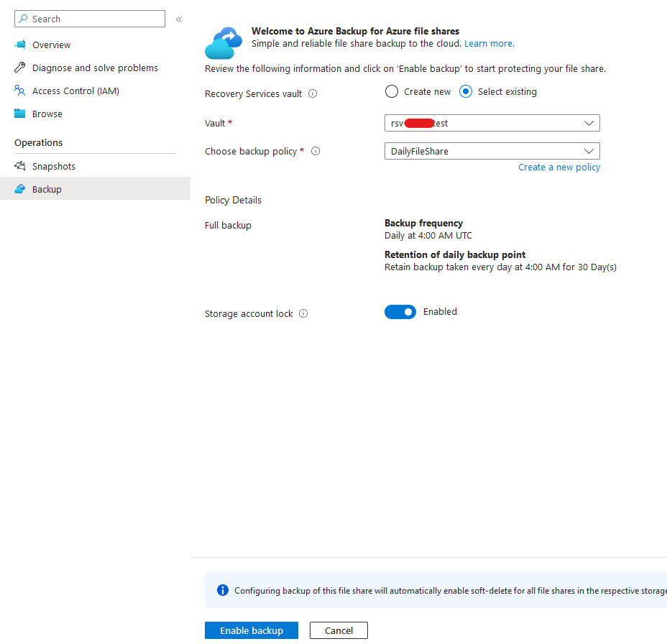Select the Create new radio button
The width and height of the screenshot is (667, 644).
pyautogui.click(x=391, y=91)
